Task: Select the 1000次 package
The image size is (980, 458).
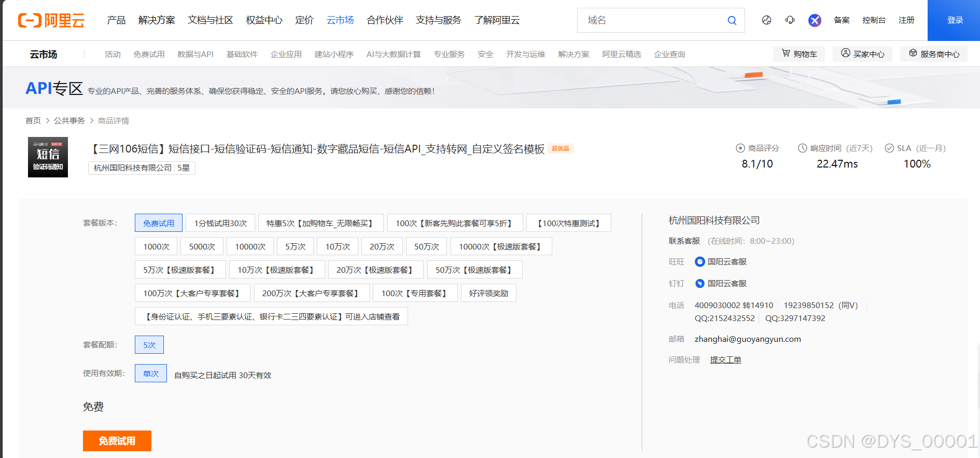Action: [156, 246]
